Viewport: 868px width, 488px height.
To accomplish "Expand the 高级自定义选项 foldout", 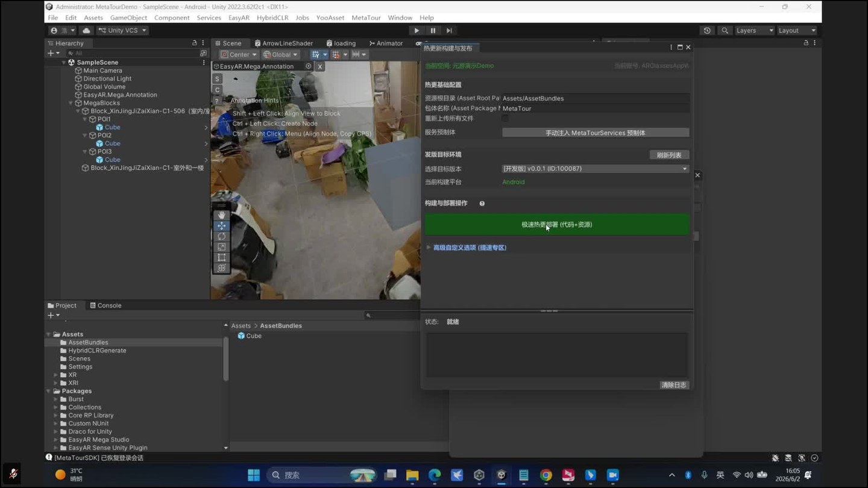I will [429, 248].
